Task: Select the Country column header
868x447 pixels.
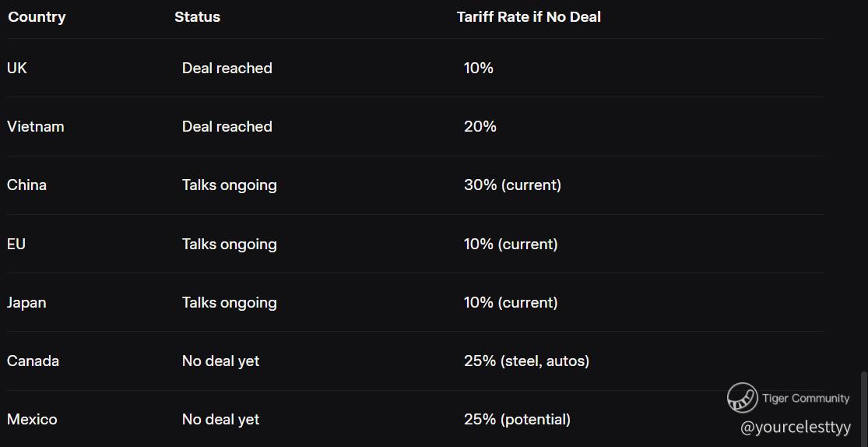Action: [x=37, y=17]
